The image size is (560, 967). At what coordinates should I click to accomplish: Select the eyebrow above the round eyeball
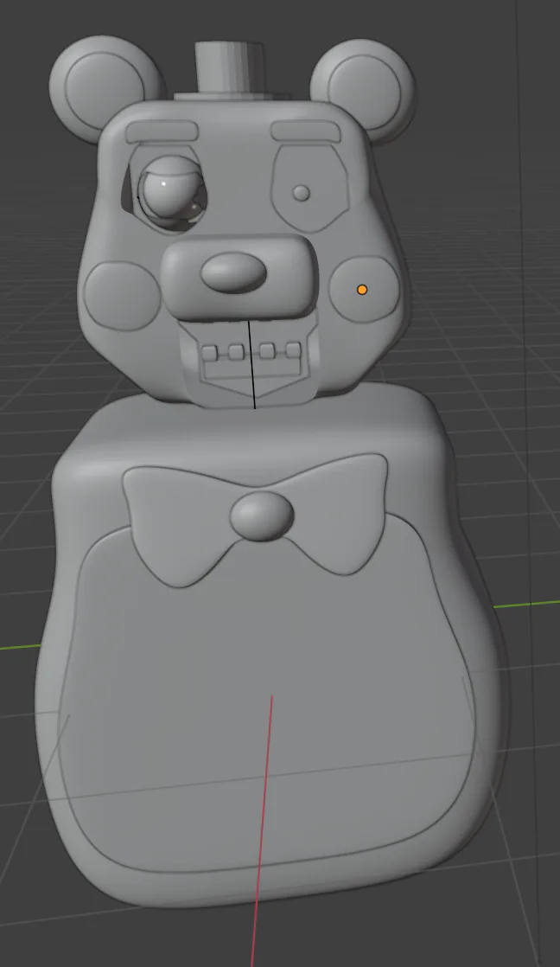point(162,131)
